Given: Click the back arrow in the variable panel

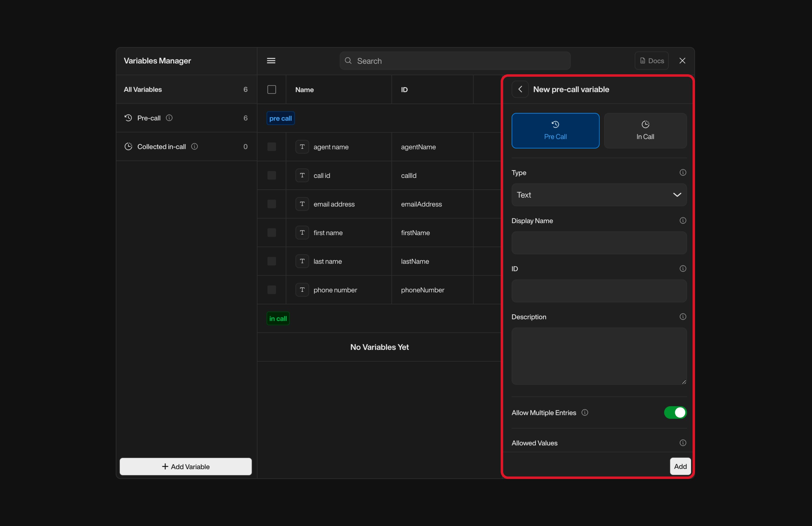Looking at the screenshot, I should [x=520, y=89].
